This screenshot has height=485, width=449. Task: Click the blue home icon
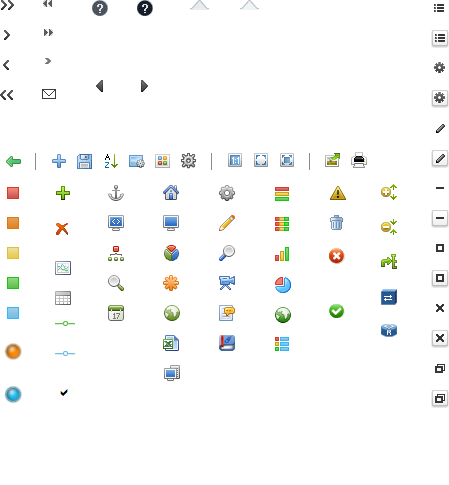point(171,193)
